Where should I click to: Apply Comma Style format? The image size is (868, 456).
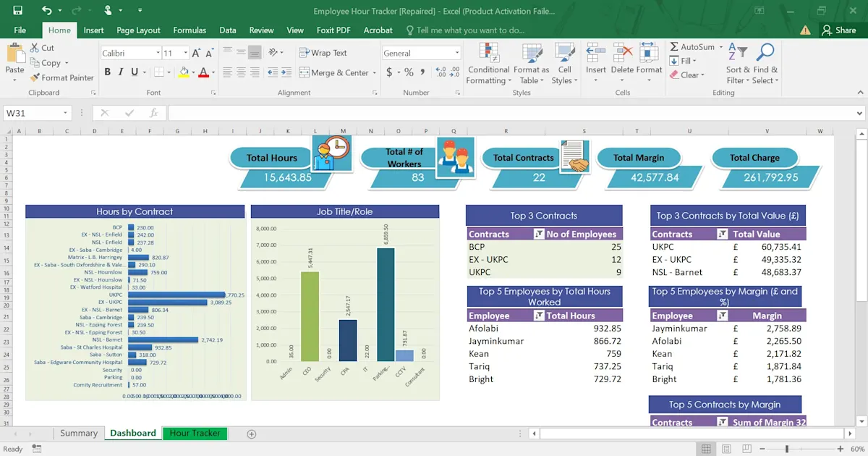(x=422, y=72)
